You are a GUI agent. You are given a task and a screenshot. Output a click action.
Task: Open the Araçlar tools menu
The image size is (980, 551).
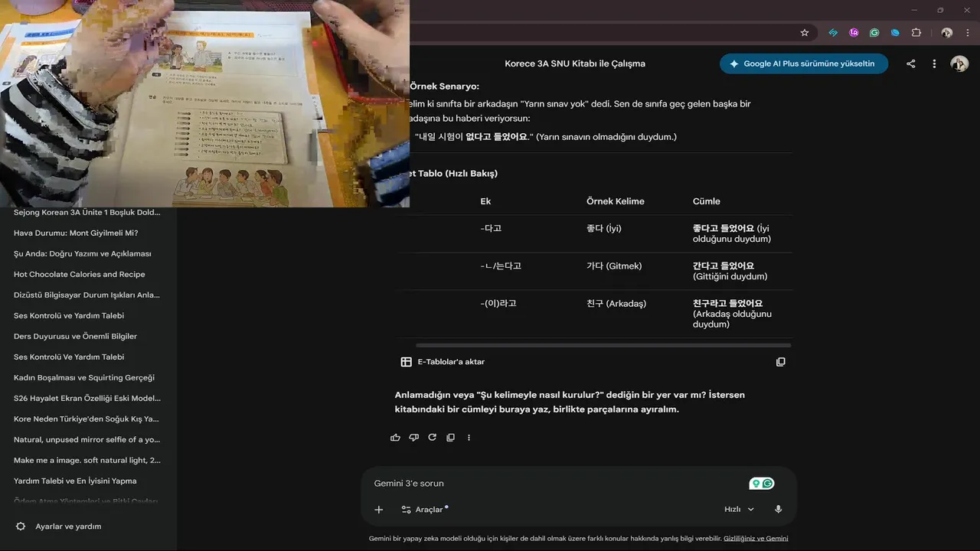[x=424, y=510]
